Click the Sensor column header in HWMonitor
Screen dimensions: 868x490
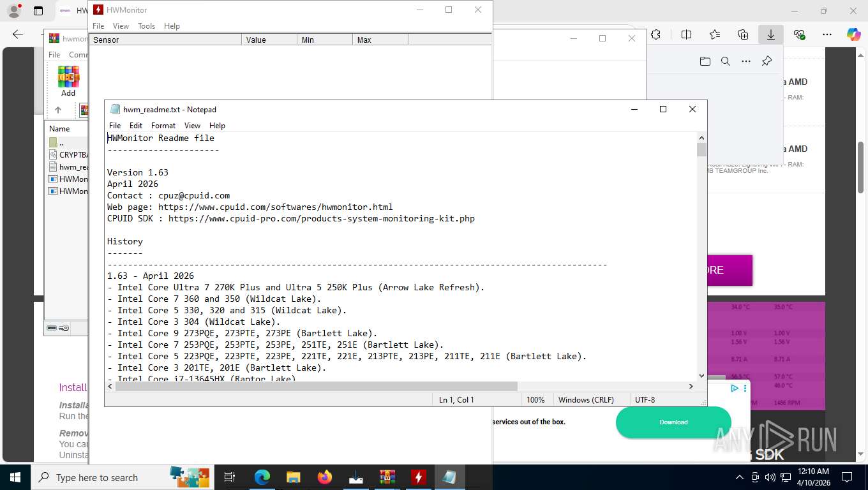click(165, 40)
